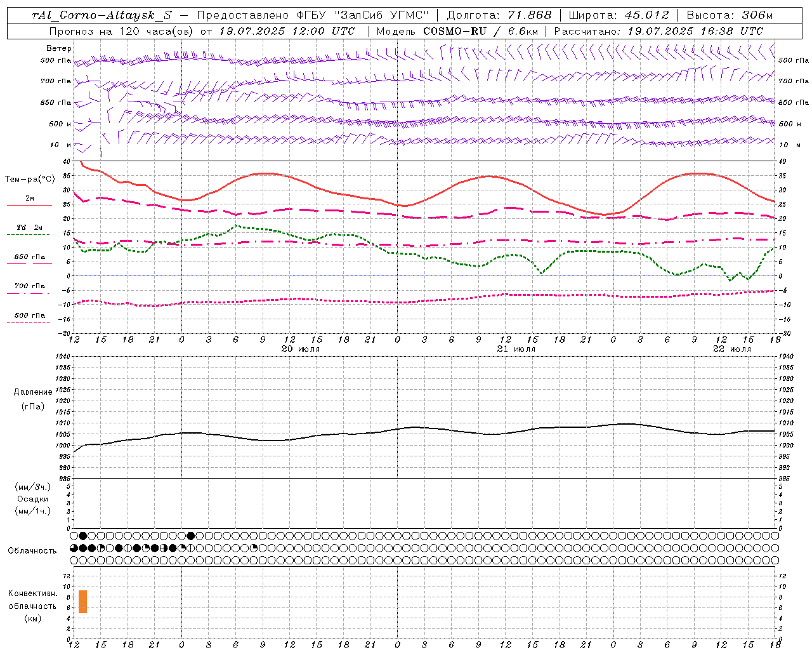Click the 21 июля date label
The image size is (812, 650).
(516, 349)
